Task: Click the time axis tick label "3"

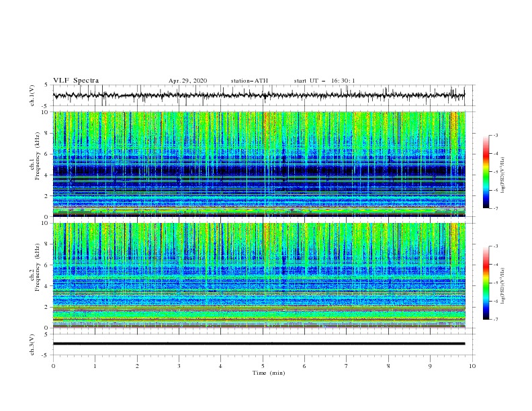Action: point(179,366)
